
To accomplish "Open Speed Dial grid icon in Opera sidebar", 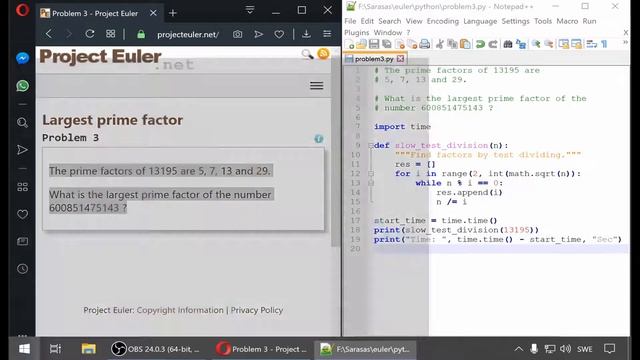I will pos(22,187).
